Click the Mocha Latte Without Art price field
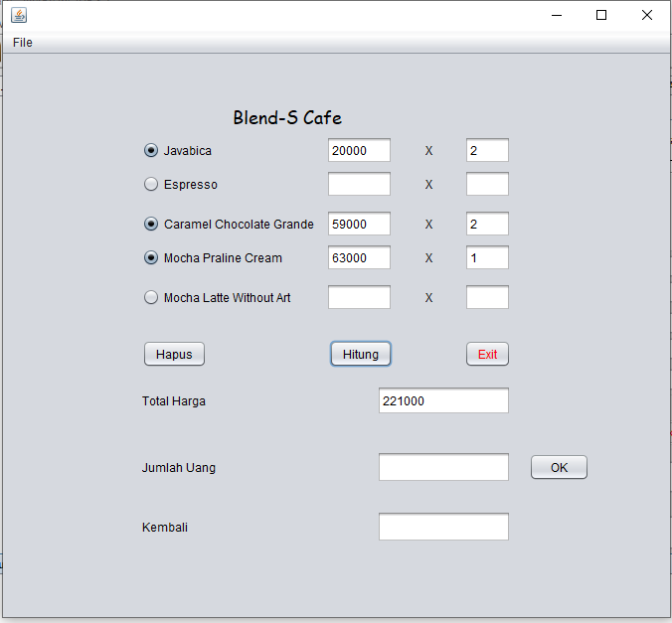The width and height of the screenshot is (672, 623). pyautogui.click(x=359, y=297)
